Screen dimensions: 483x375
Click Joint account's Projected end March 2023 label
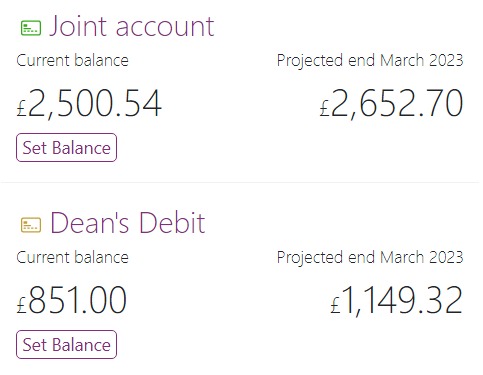click(x=370, y=61)
